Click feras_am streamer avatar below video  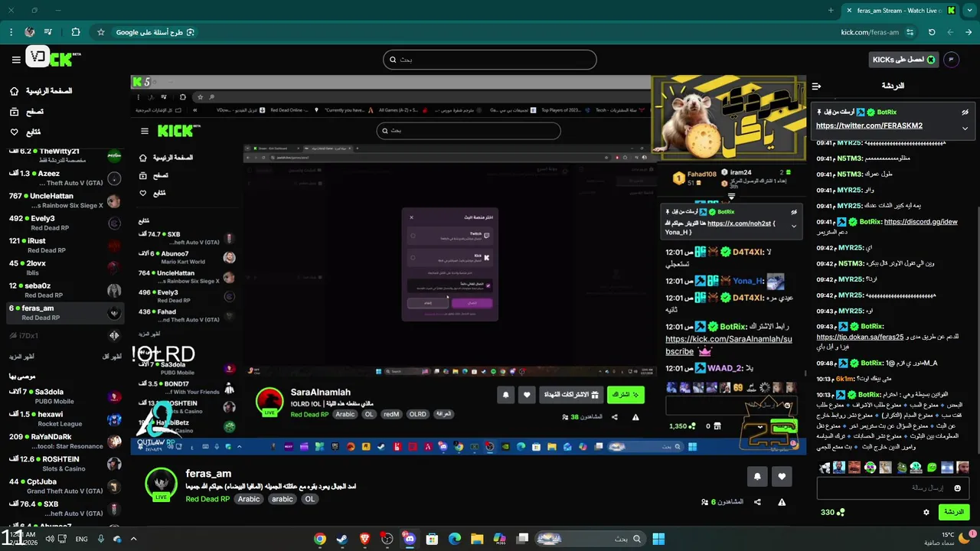161,484
